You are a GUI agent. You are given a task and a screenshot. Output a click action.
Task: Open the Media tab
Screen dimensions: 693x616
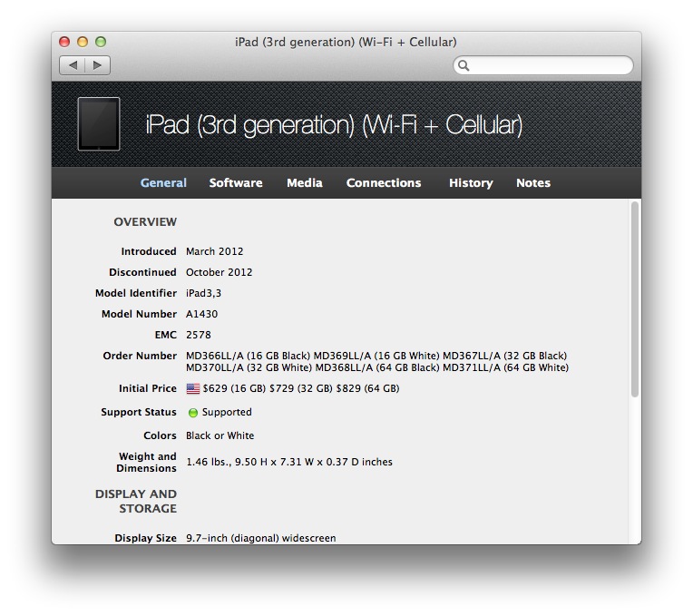305,183
